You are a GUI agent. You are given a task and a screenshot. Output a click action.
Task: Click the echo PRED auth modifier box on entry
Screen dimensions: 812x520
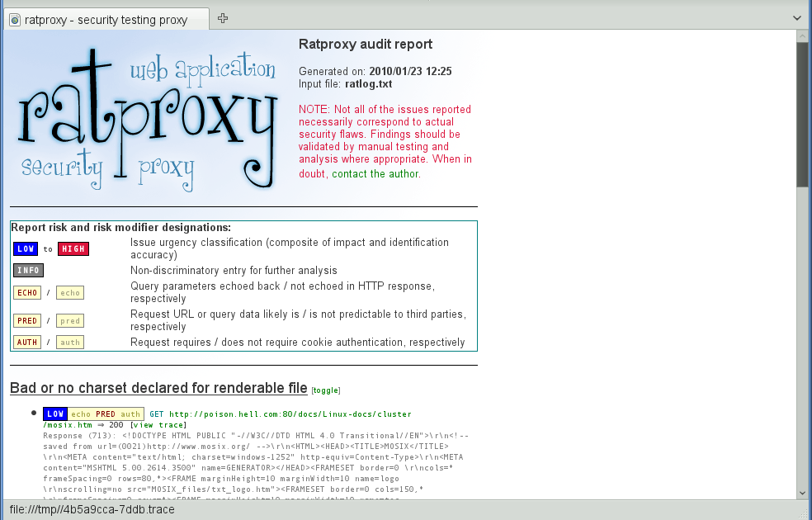(x=106, y=414)
